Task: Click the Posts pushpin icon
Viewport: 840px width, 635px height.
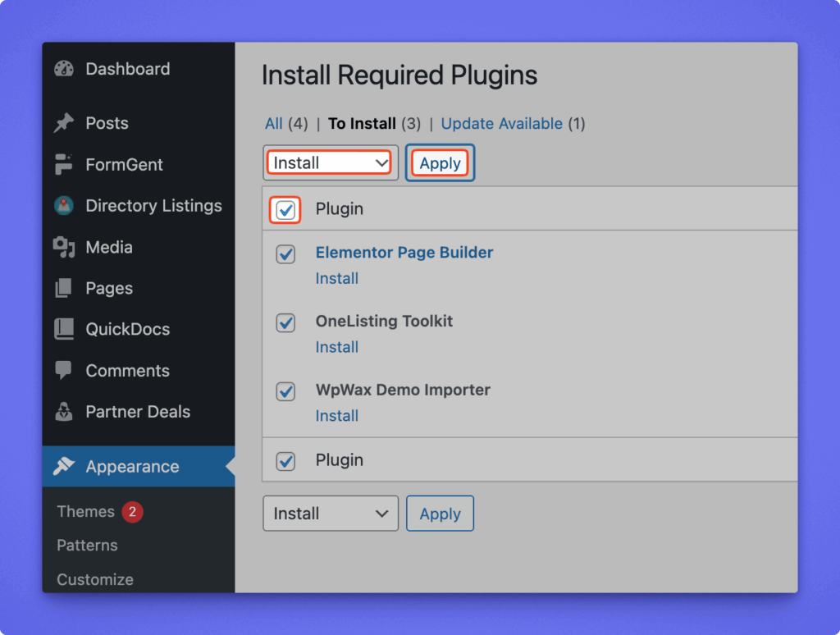Action: (64, 123)
